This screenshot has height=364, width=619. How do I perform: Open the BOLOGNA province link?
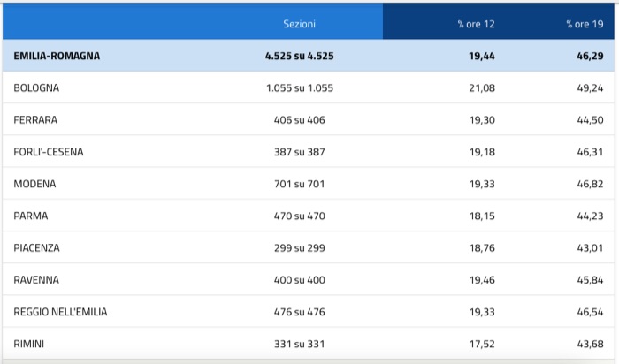pyautogui.click(x=36, y=88)
